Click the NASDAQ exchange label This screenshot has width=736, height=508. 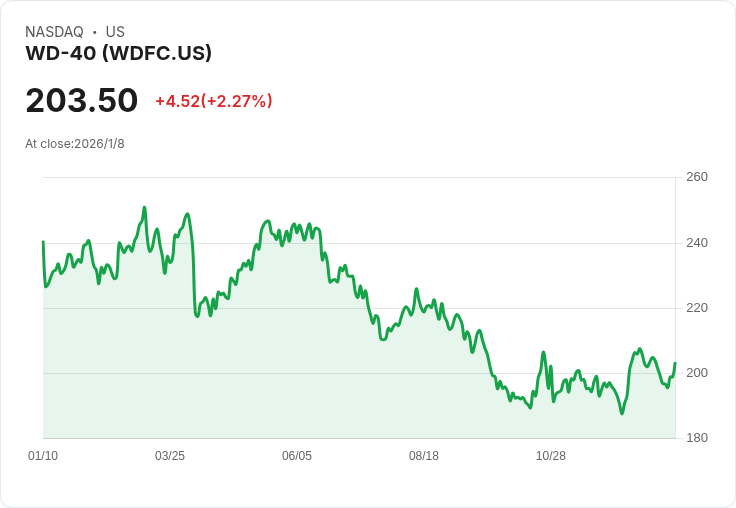54,32
